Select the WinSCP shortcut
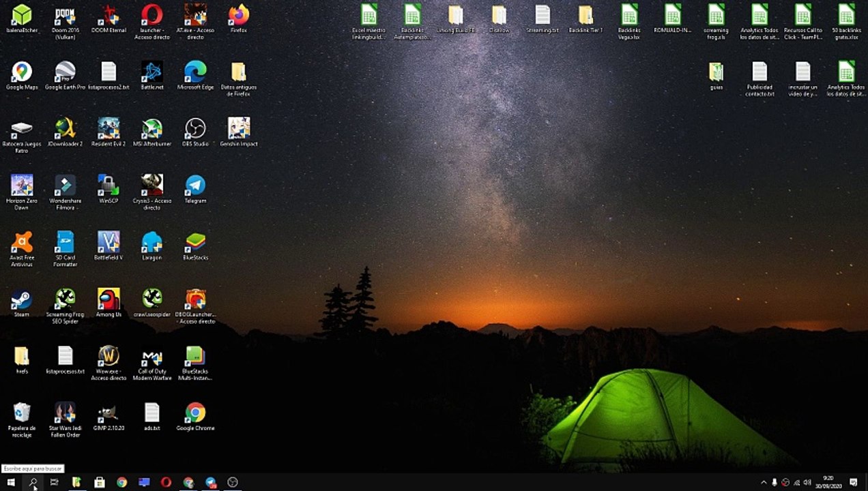Screen dimensions: 868x491 click(108, 189)
